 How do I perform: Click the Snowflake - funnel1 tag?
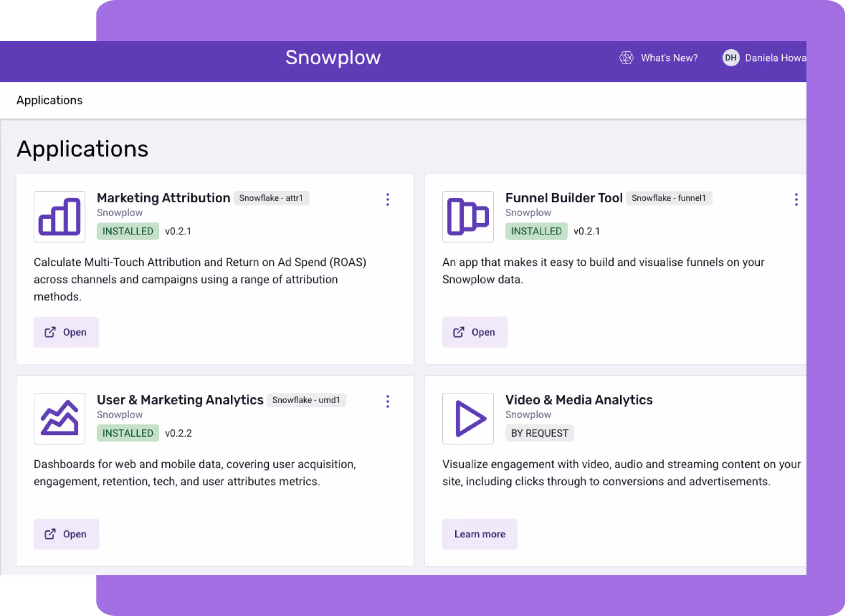[669, 198]
